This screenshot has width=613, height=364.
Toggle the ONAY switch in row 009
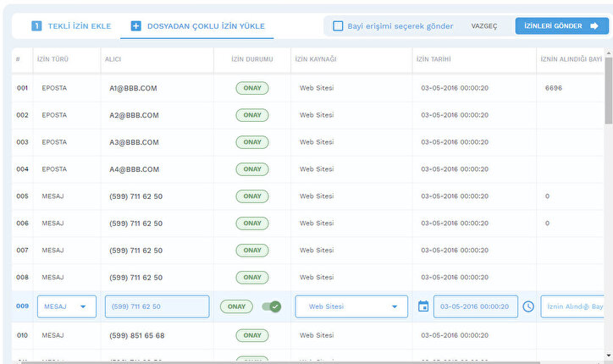[x=271, y=306]
